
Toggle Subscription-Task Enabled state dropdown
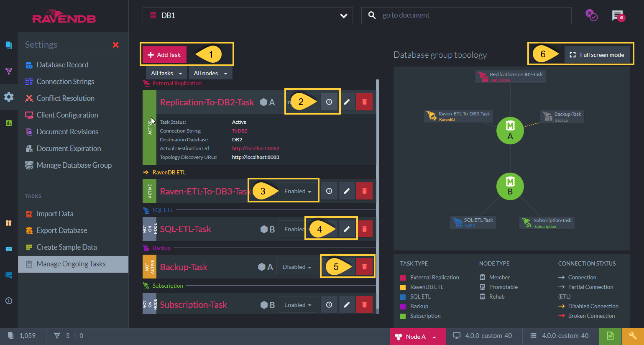click(x=298, y=305)
